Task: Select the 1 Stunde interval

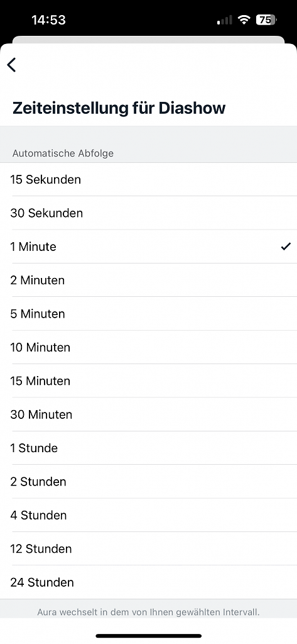Action: (148, 448)
